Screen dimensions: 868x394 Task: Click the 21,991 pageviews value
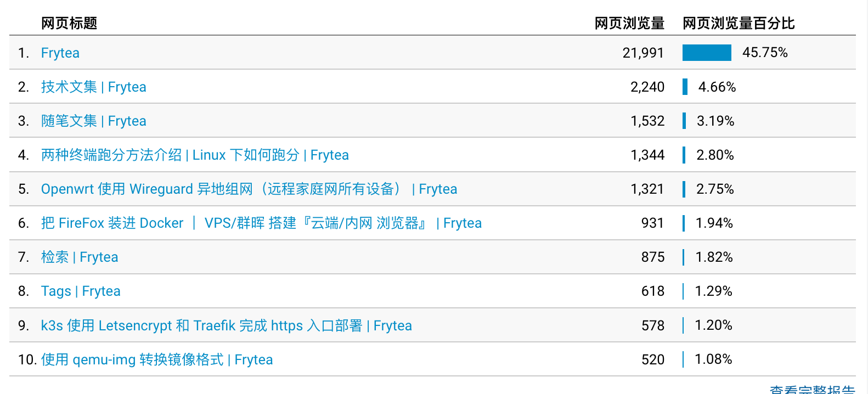pyautogui.click(x=643, y=53)
